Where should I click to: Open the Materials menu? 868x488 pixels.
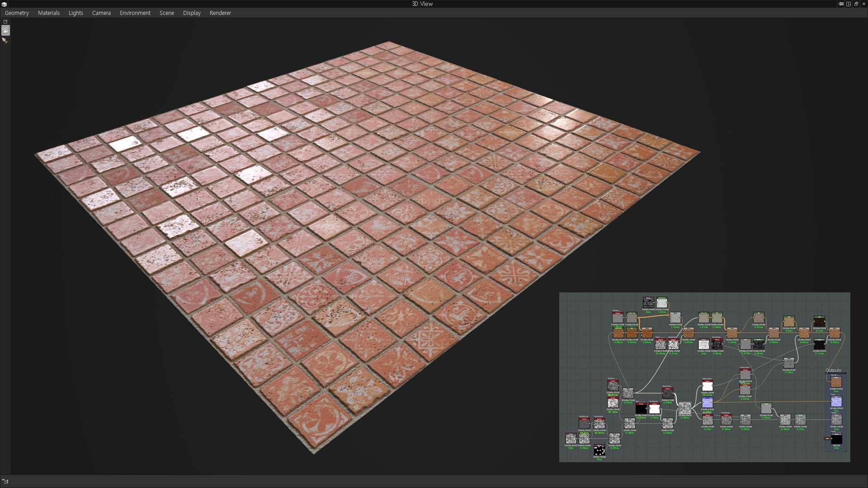tap(48, 13)
